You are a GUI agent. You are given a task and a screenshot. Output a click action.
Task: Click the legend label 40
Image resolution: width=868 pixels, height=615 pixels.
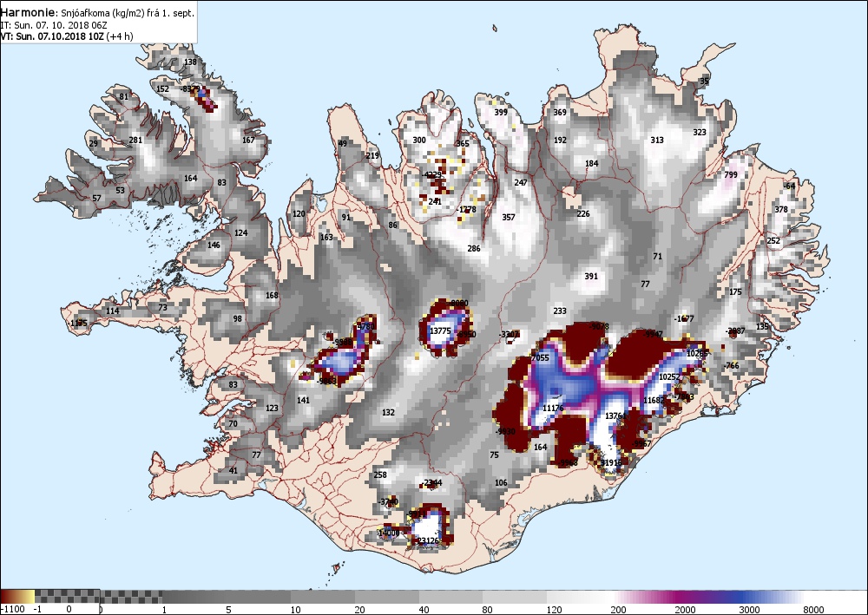[x=424, y=610]
